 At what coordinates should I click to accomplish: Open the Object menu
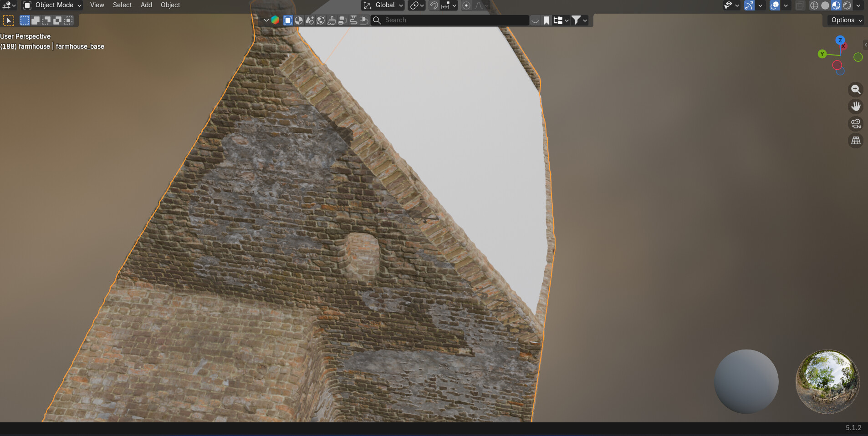point(170,5)
